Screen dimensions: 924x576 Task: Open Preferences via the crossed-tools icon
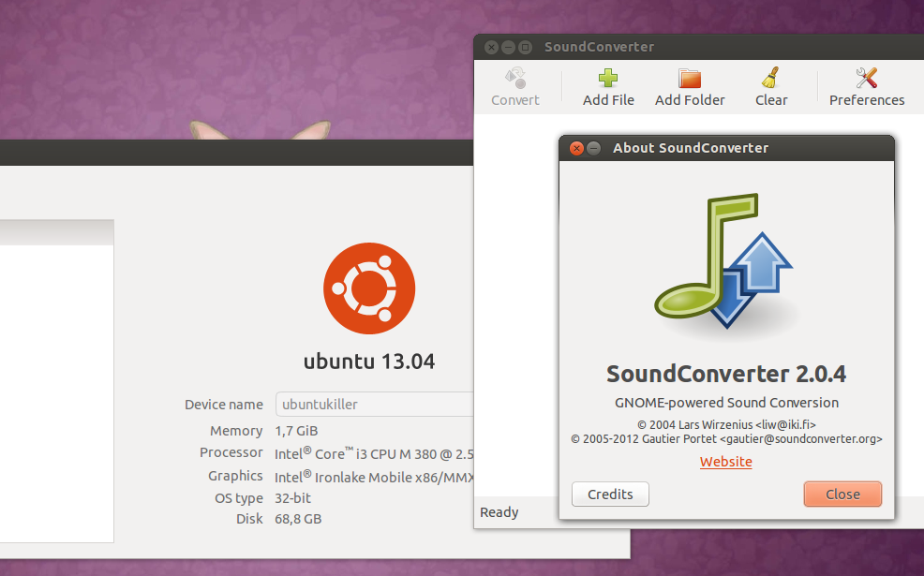pos(866,77)
